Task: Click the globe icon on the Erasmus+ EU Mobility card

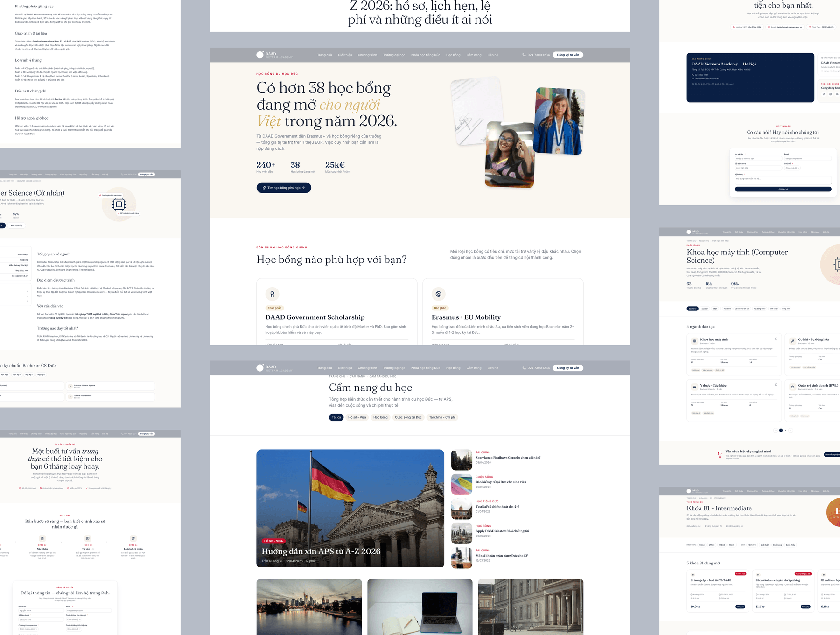Action: [439, 294]
